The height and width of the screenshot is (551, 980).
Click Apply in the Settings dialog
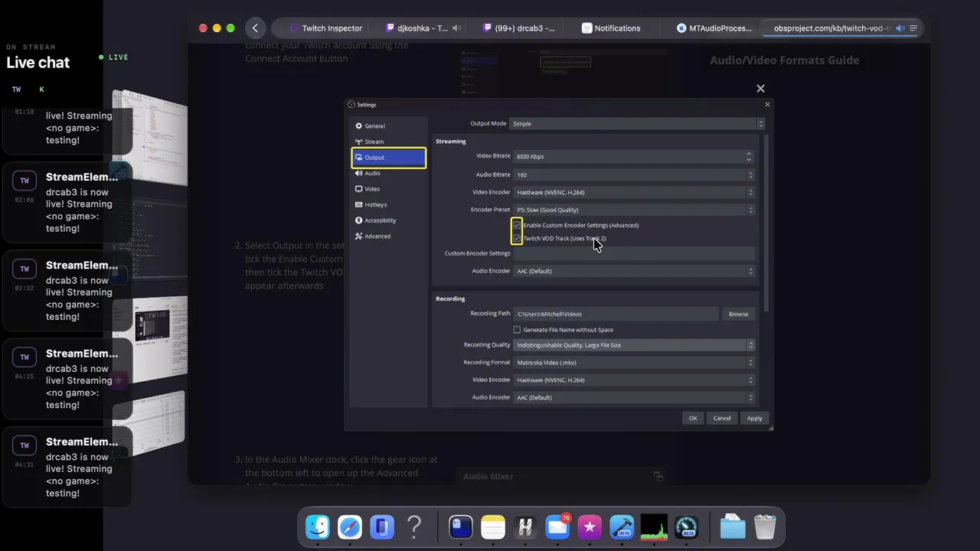tap(755, 419)
